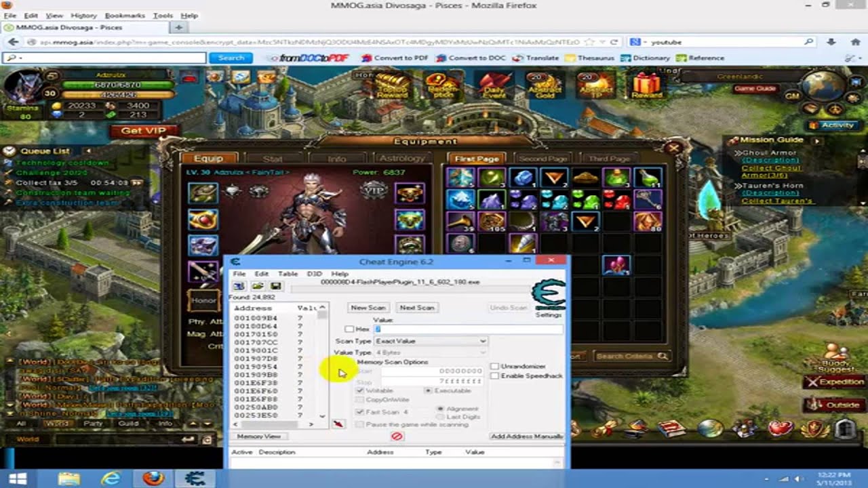
Task: Click the Get VIP button
Action: [x=143, y=131]
